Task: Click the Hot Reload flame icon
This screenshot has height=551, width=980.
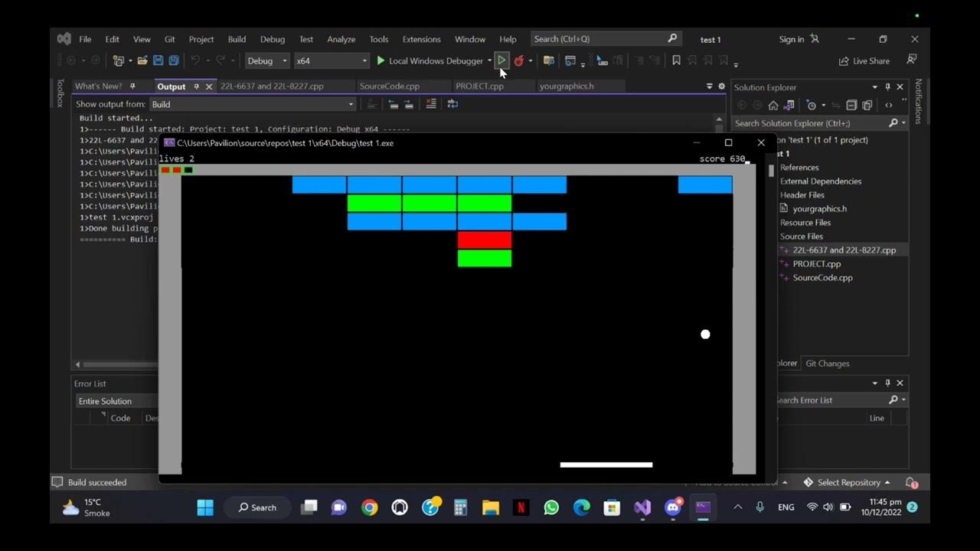Action: click(519, 60)
